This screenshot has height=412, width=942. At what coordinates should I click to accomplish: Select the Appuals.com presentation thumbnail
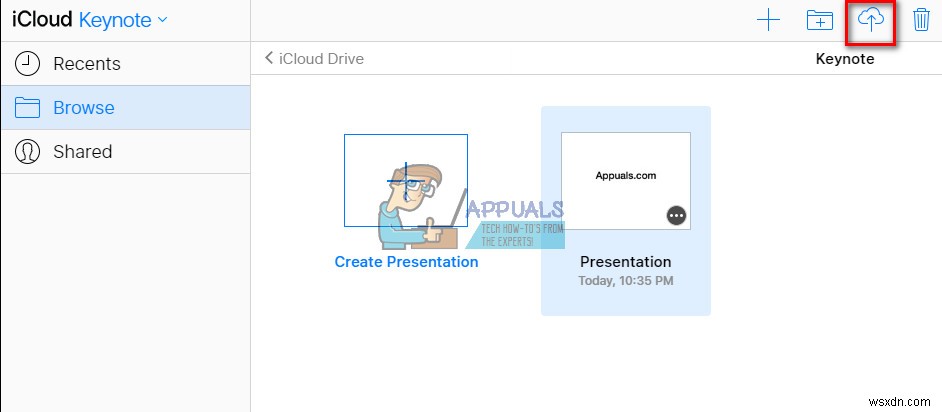(625, 181)
